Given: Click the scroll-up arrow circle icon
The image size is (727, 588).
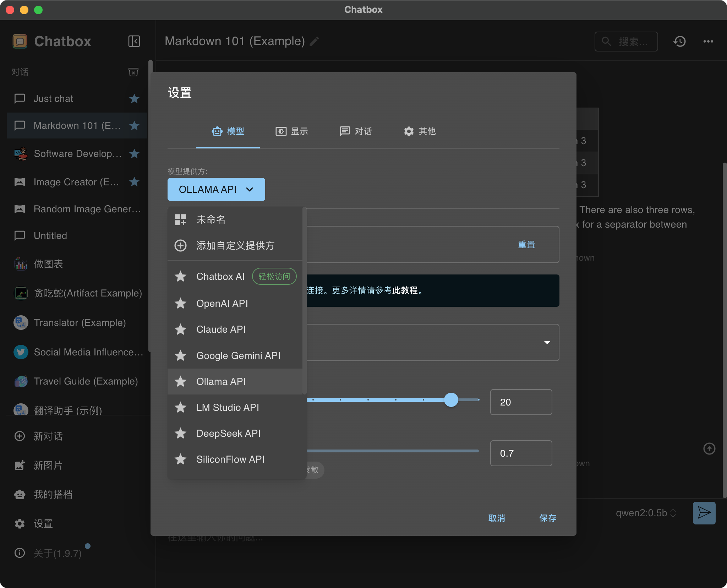Looking at the screenshot, I should click(x=709, y=449).
